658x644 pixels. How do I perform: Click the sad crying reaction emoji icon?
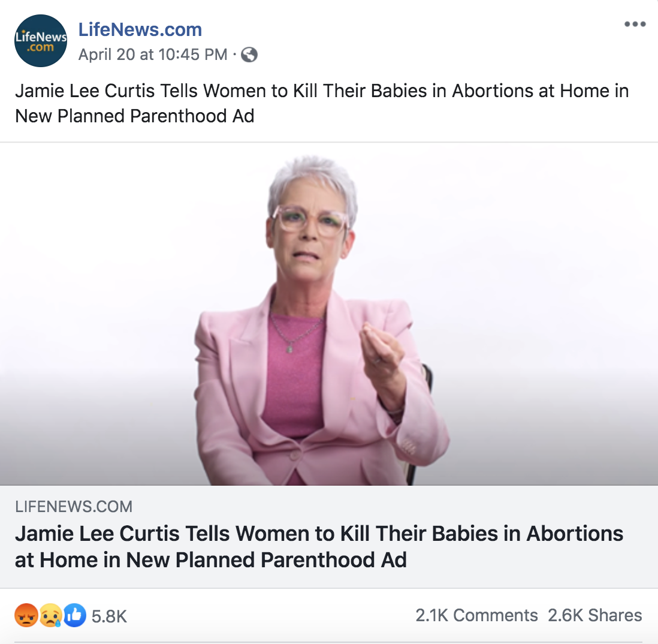[51, 615]
